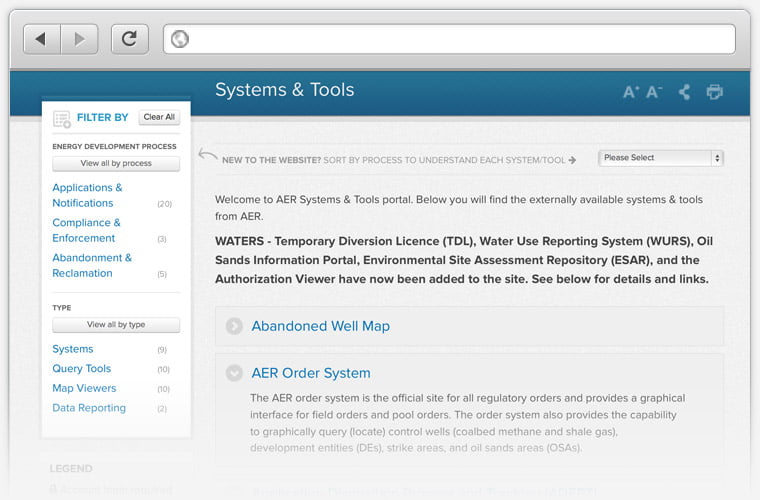Open the Abandoned Well Map link
The height and width of the screenshot is (500, 760).
[x=320, y=326]
